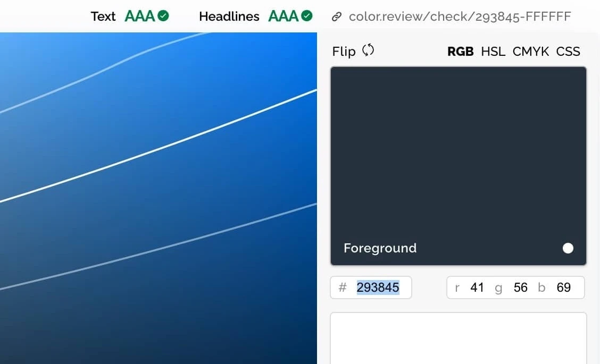Click the green checkmark beside Text AAA
The width and height of the screenshot is (600, 364).
tap(164, 16)
